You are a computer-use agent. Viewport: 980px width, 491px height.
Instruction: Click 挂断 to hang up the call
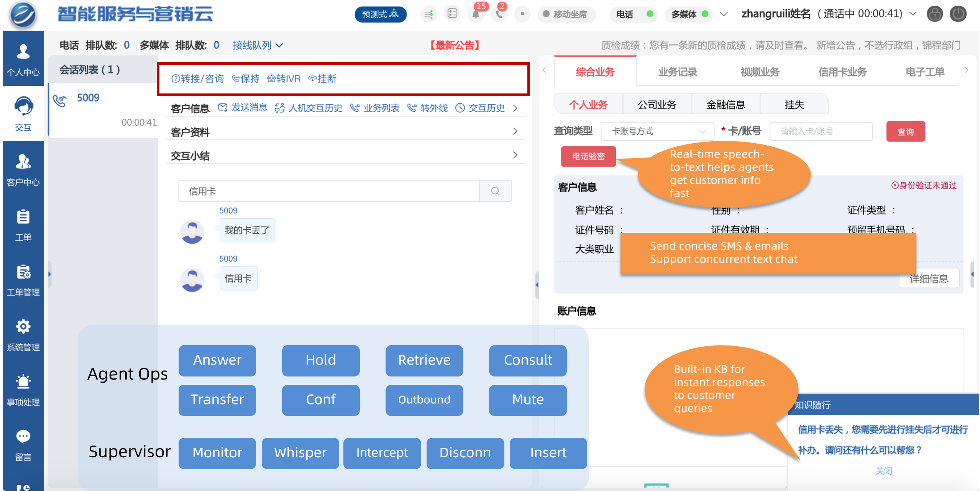pyautogui.click(x=322, y=79)
